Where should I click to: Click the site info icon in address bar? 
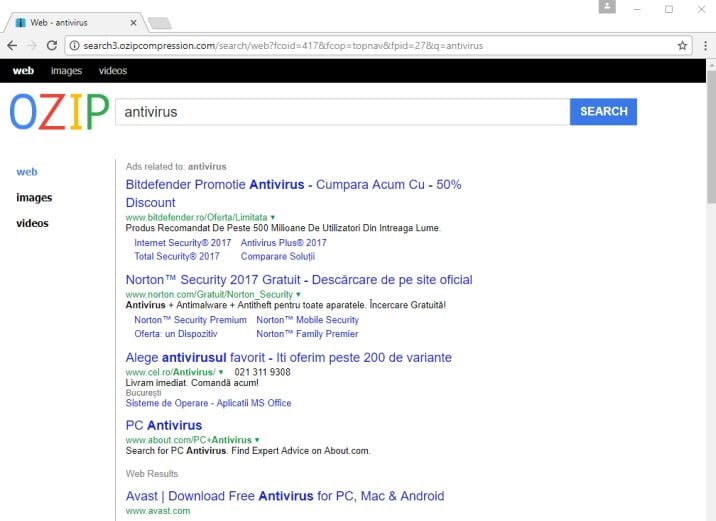[75, 46]
